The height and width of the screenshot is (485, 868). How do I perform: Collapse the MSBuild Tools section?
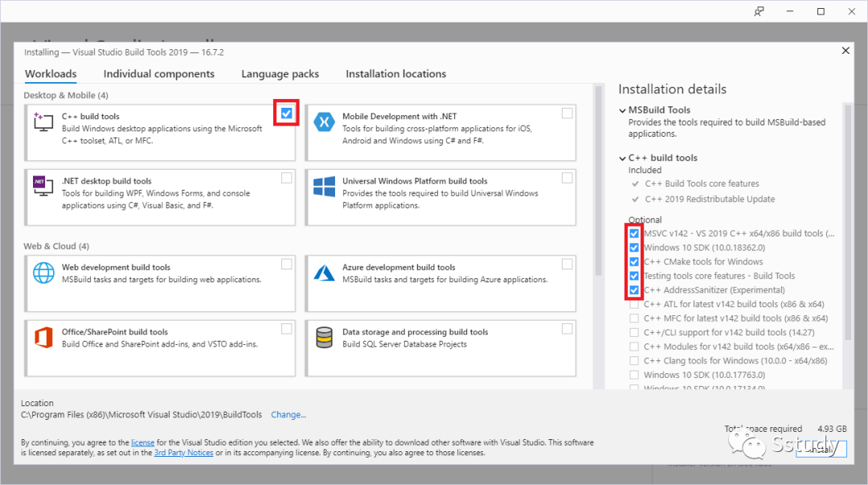(623, 110)
